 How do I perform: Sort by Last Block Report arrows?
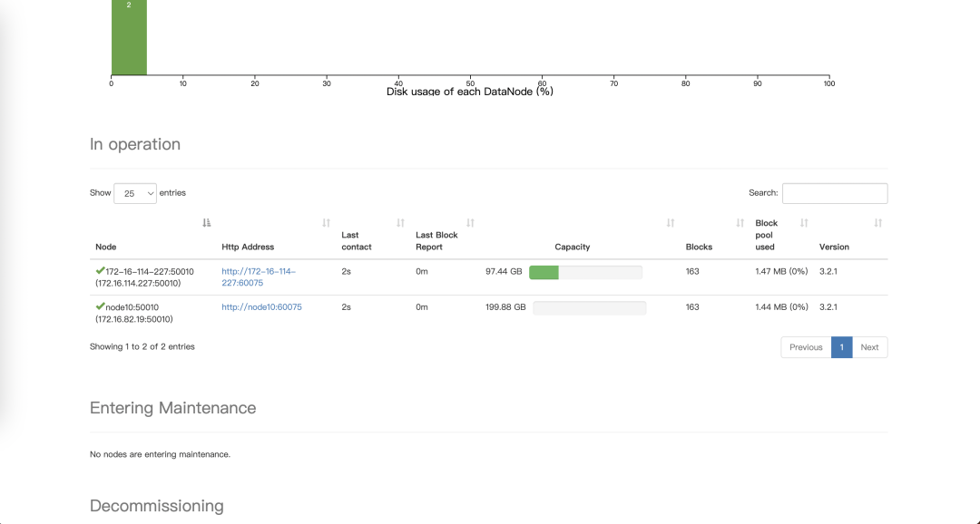coord(470,223)
